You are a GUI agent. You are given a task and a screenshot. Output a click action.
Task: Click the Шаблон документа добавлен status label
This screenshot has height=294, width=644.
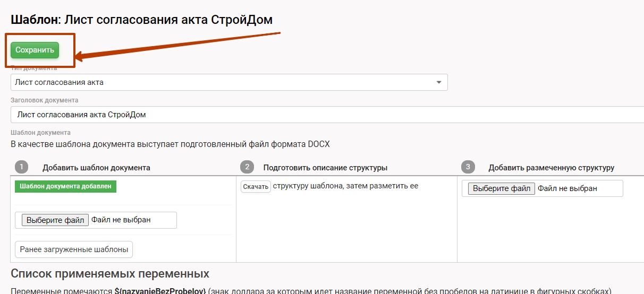[65, 186]
